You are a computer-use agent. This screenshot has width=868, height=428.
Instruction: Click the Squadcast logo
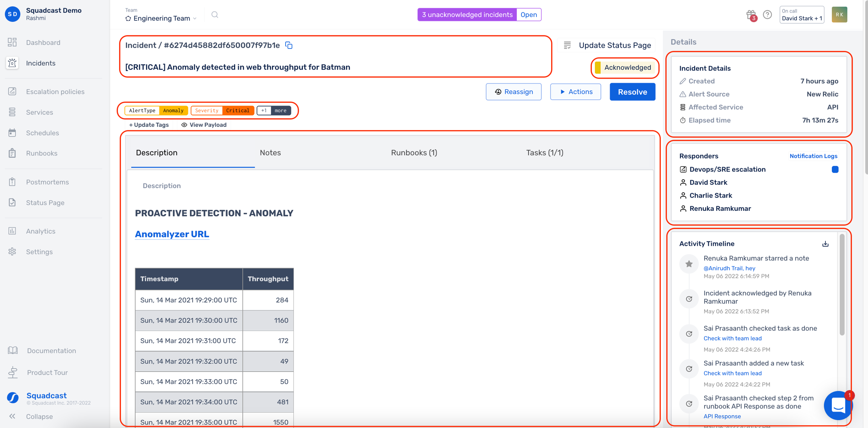tap(13, 397)
